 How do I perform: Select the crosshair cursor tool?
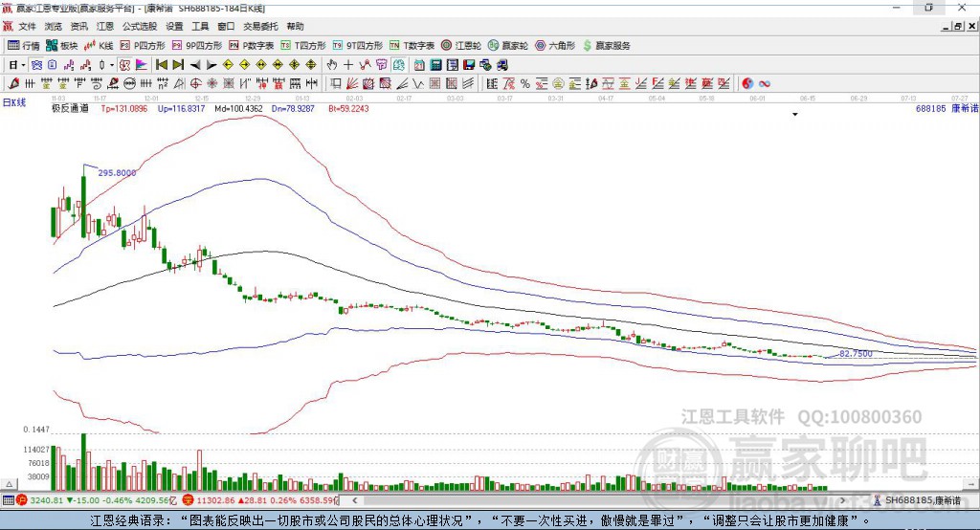click(348, 64)
